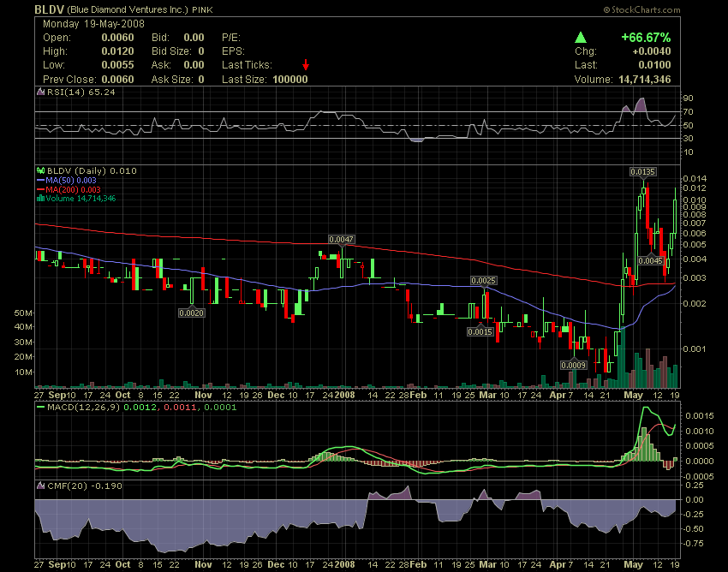The image size is (728, 572).
Task: Click the 0.0045 price callout in May
Action: click(650, 260)
